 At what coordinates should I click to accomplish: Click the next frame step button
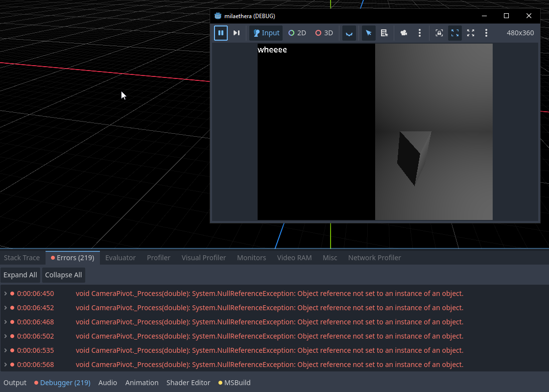point(237,33)
